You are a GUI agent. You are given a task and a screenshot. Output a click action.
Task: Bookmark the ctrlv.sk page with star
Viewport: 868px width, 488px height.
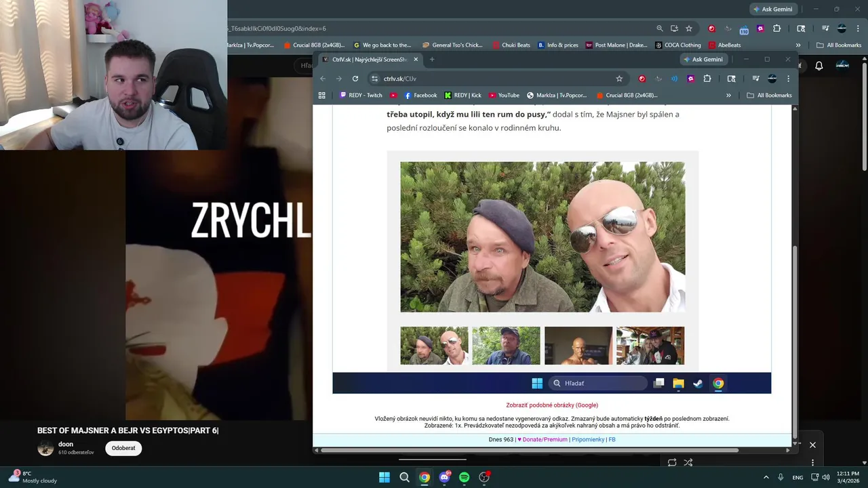pyautogui.click(x=619, y=79)
